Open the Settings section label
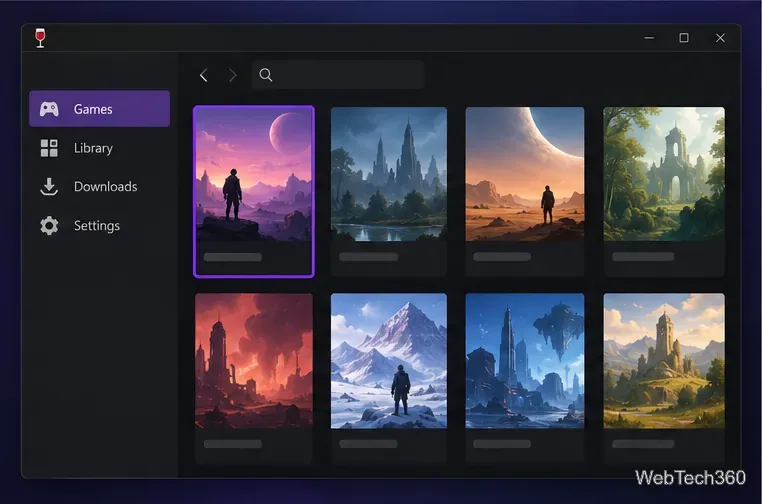 (97, 226)
